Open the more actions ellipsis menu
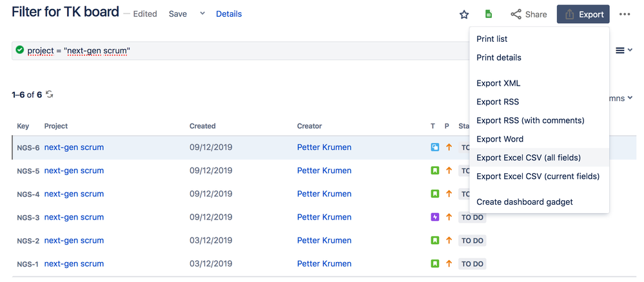This screenshot has width=644, height=282. [625, 14]
